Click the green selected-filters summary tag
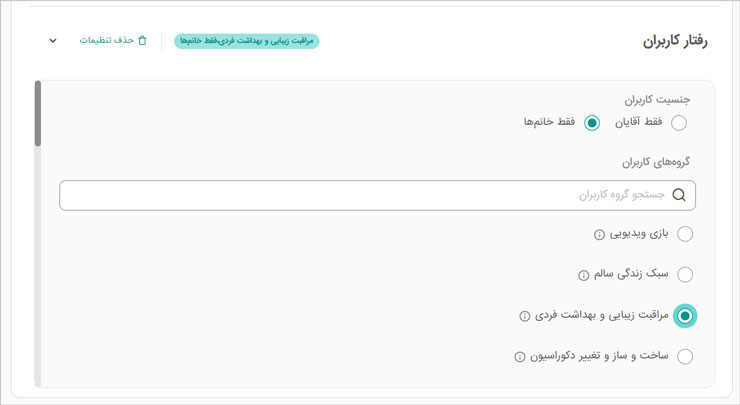 [247, 41]
